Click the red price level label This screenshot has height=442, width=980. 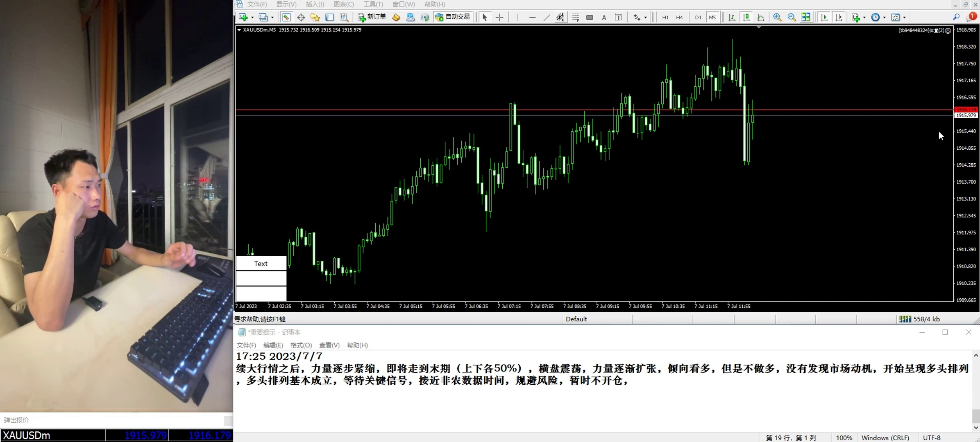(x=966, y=109)
